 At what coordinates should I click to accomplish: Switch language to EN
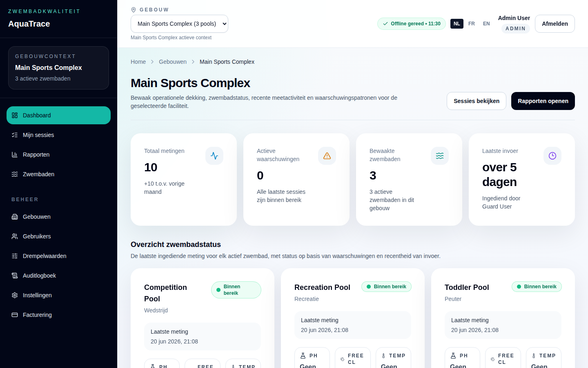[x=486, y=24]
